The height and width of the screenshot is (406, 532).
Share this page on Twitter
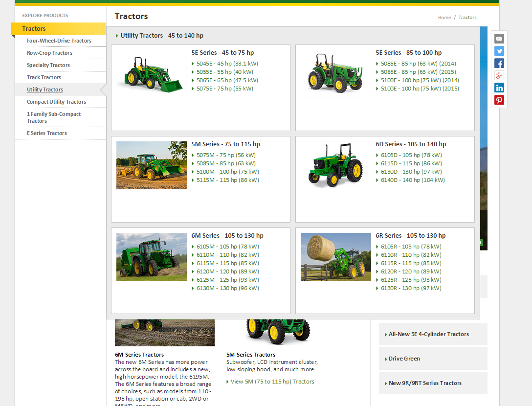point(499,51)
